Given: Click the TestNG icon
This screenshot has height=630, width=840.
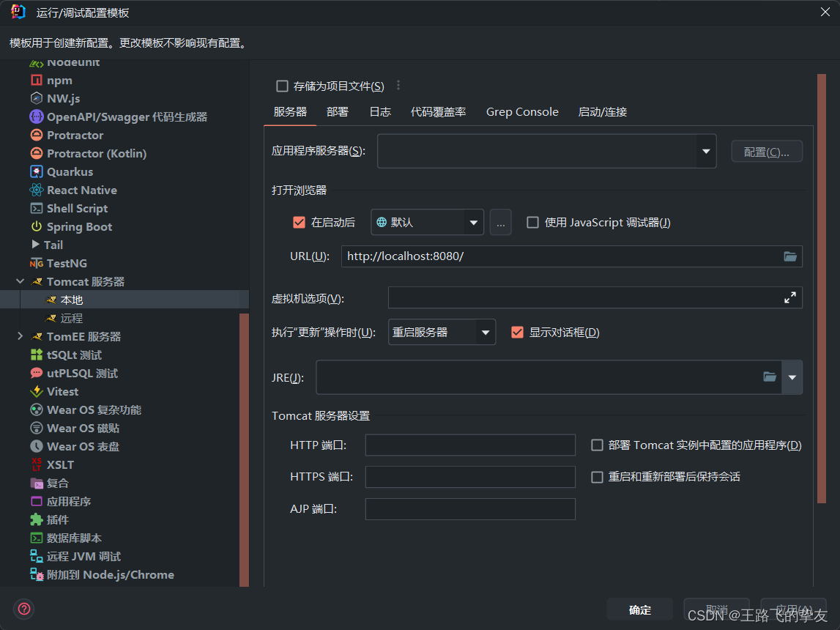Looking at the screenshot, I should point(37,263).
